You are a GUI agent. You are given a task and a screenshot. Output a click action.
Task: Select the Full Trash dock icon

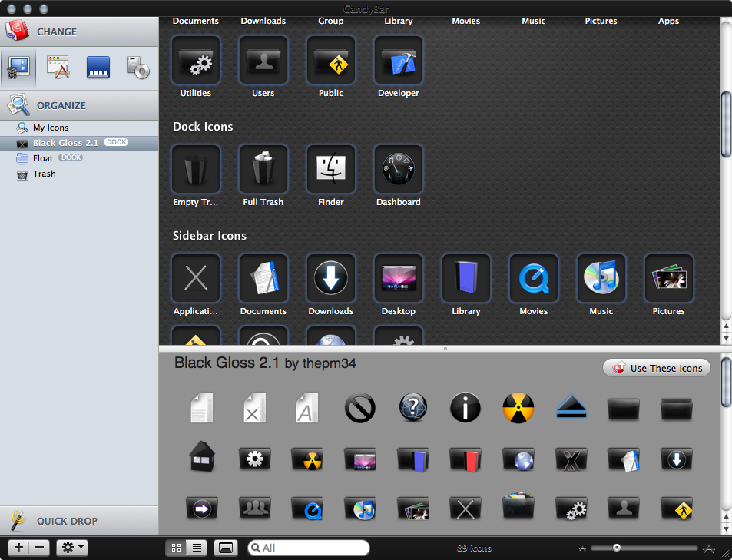[x=263, y=169]
